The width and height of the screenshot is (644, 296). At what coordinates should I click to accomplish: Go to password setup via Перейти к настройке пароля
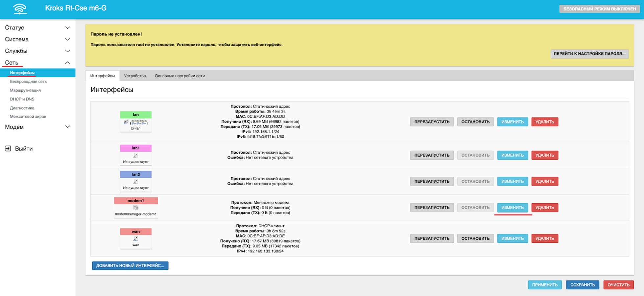pyautogui.click(x=589, y=54)
